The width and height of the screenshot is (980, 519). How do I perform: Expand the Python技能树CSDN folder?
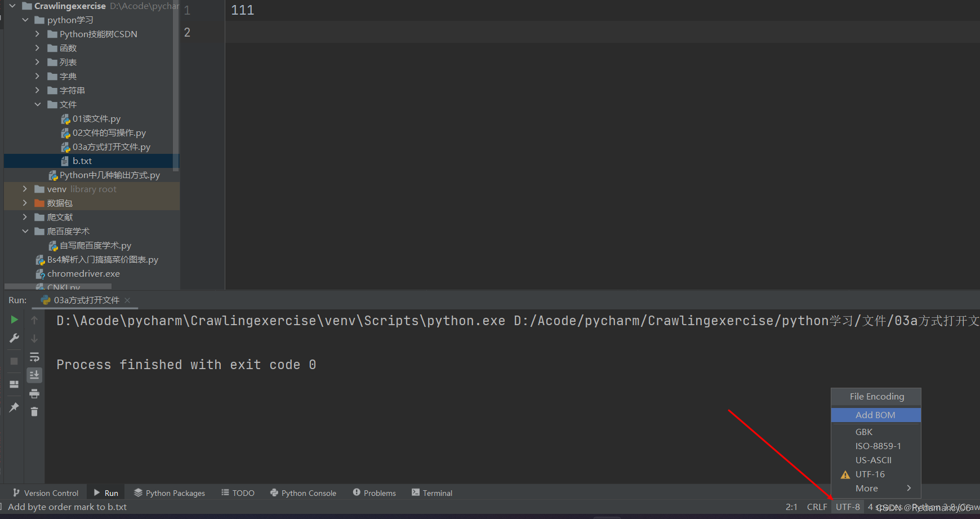38,34
